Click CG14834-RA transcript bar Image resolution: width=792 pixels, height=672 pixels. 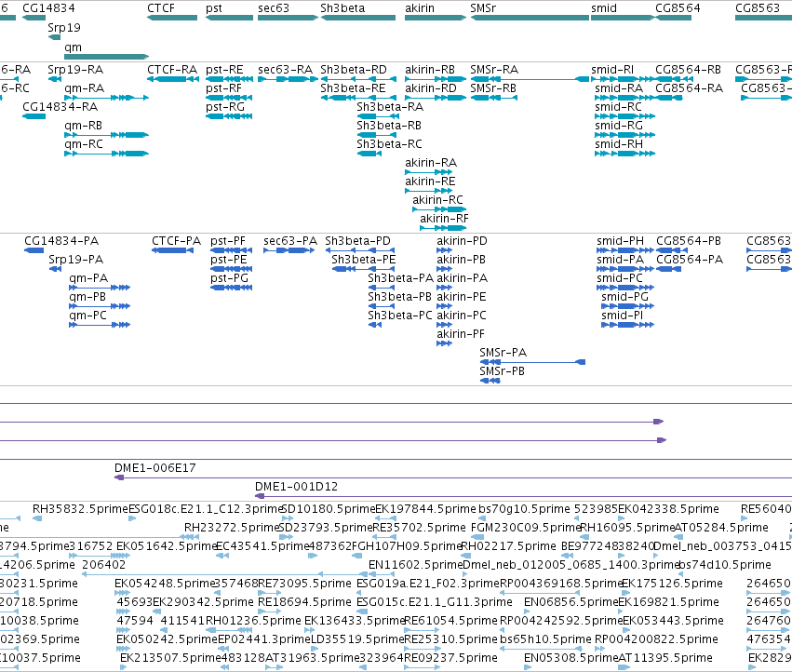click(34, 116)
